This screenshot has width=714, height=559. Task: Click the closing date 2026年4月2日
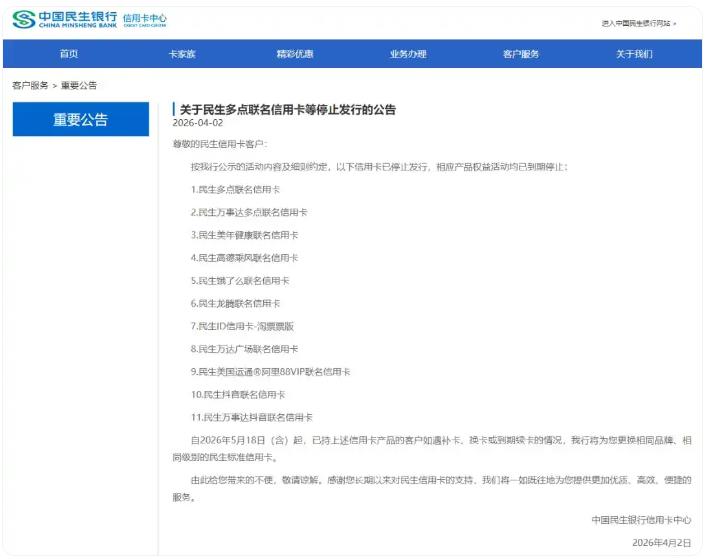click(661, 543)
